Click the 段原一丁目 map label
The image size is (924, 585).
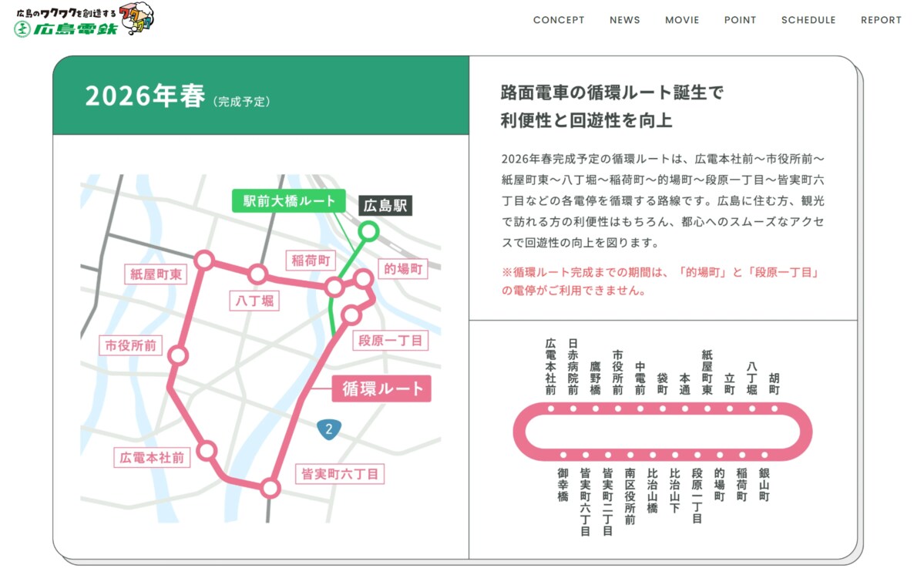pos(390,341)
